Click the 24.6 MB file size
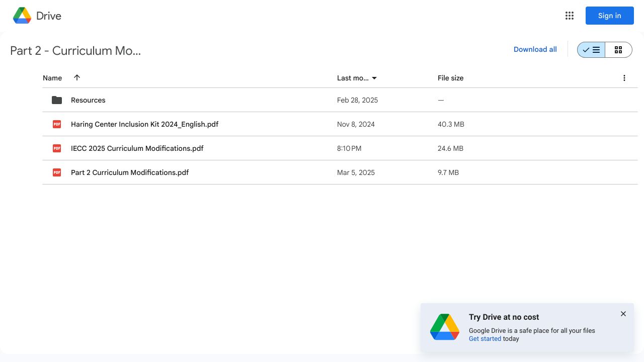644x362 pixels. tap(450, 148)
